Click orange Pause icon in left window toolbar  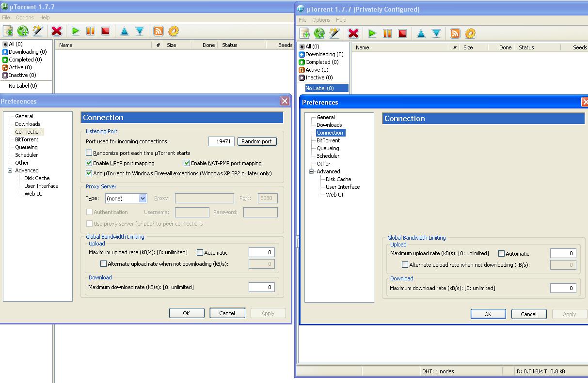91,31
